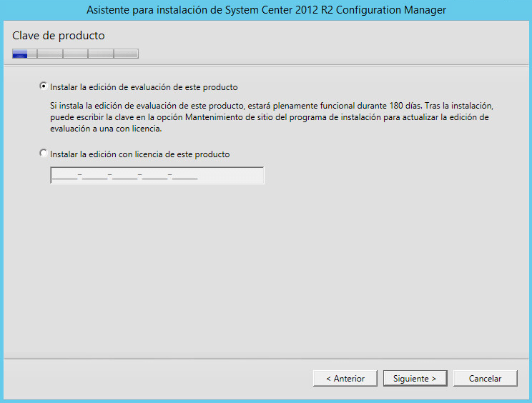Click the fifth blank group of the product key
The height and width of the screenshot is (403, 532).
185,176
